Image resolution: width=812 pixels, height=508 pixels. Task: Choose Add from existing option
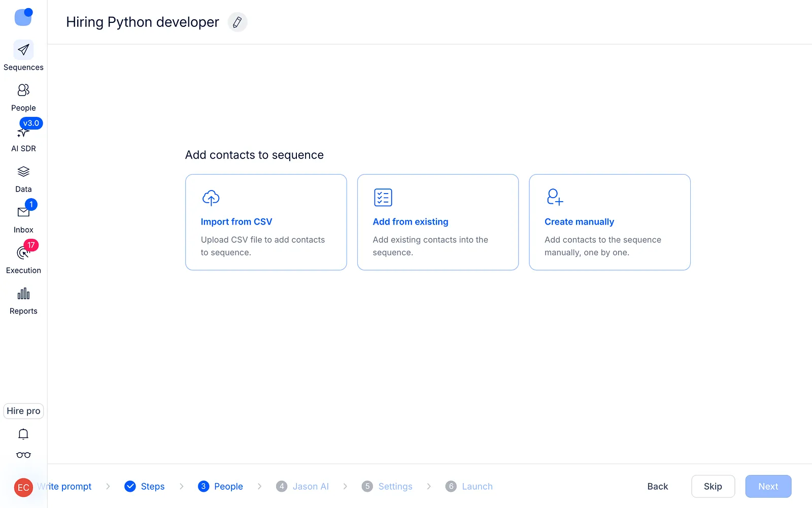tap(438, 222)
